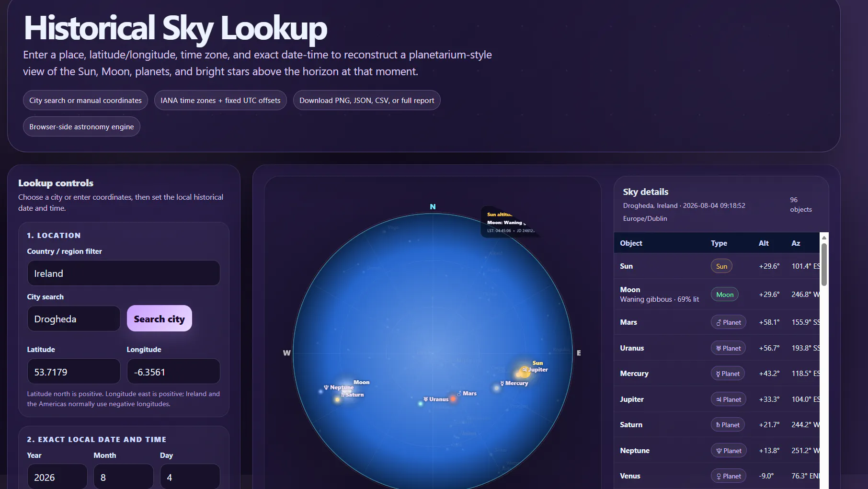This screenshot has height=489, width=868.
Task: Click the Longitude input field
Action: tap(173, 372)
